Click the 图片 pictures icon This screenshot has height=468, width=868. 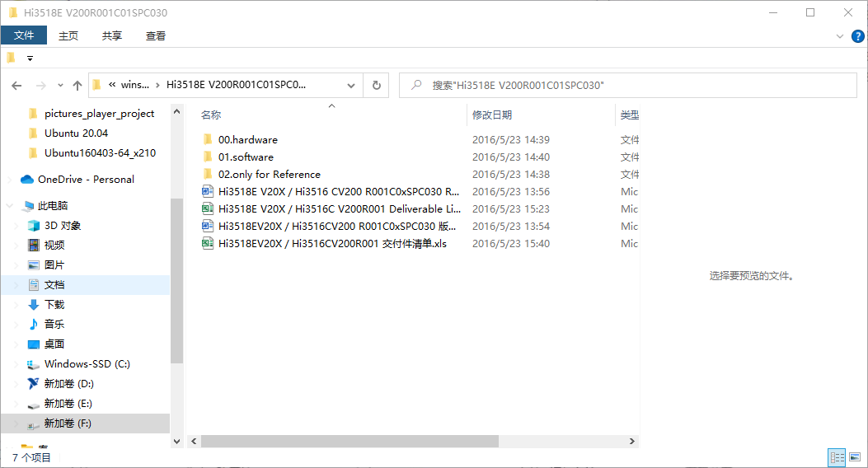pos(34,265)
